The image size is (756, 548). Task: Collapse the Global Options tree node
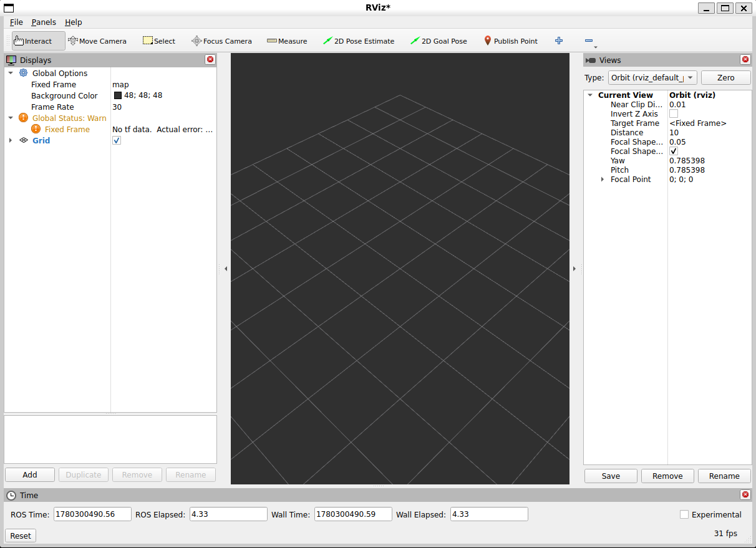(x=11, y=73)
